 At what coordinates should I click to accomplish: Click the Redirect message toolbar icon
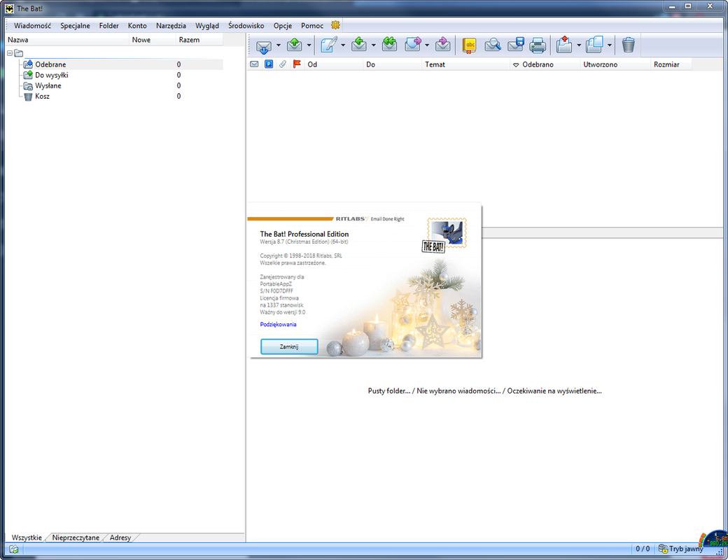click(443, 45)
